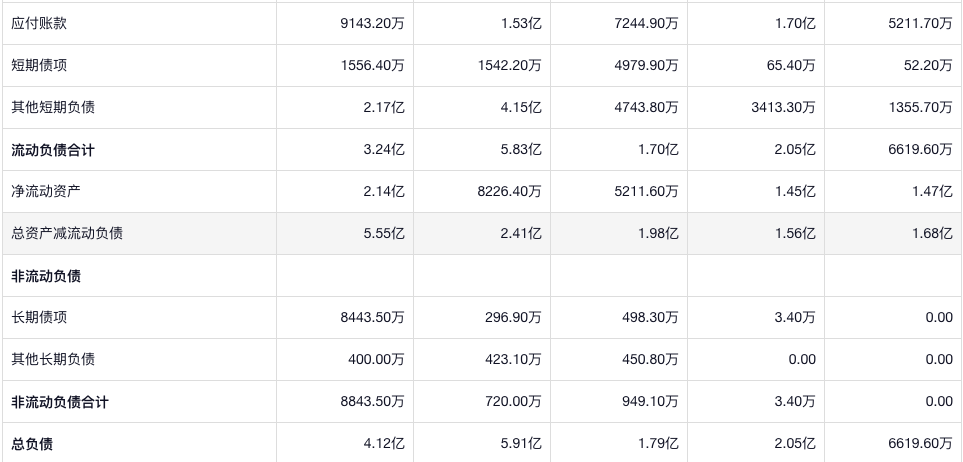The height and width of the screenshot is (462, 963).
Task: Select the 8226.40万 net current assets value
Action: [509, 191]
